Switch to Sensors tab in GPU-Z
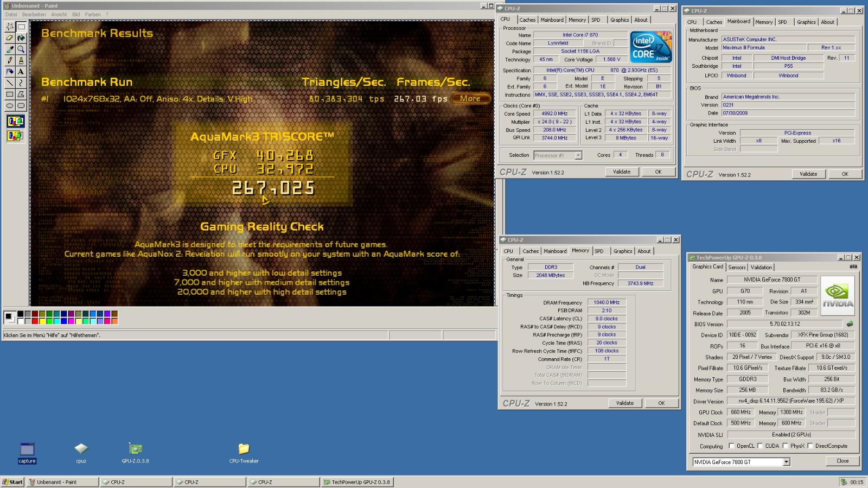 coord(737,267)
